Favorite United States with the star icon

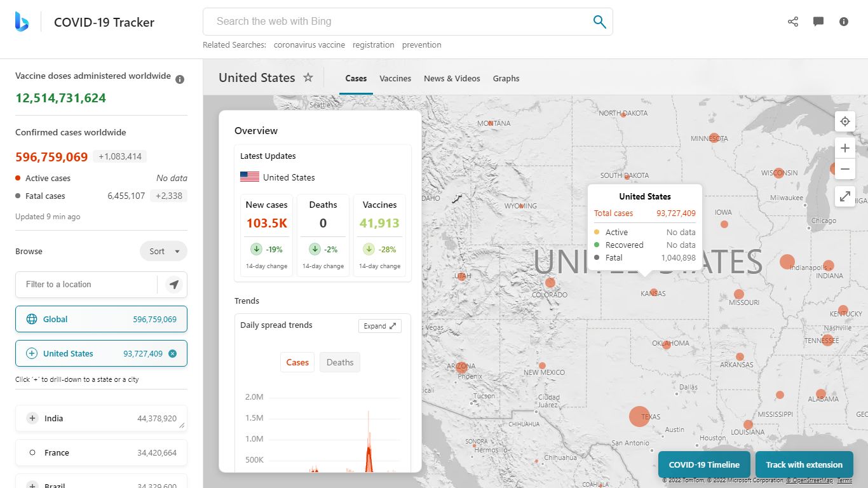coord(308,78)
